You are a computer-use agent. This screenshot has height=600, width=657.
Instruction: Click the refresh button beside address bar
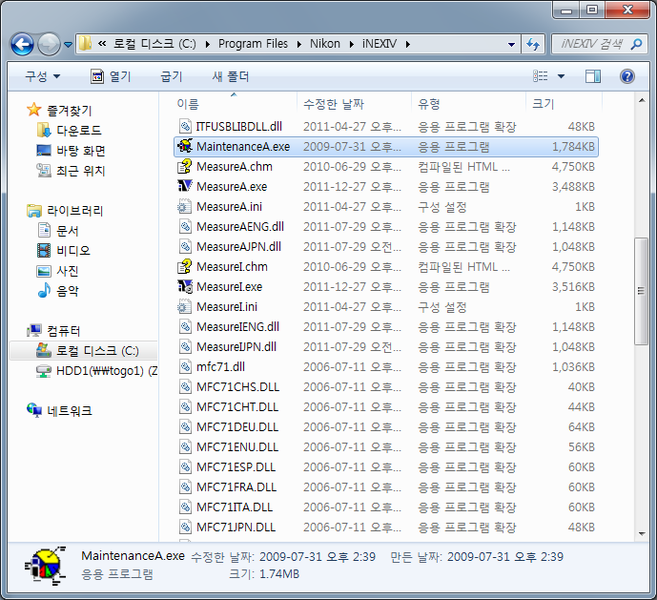[x=533, y=44]
